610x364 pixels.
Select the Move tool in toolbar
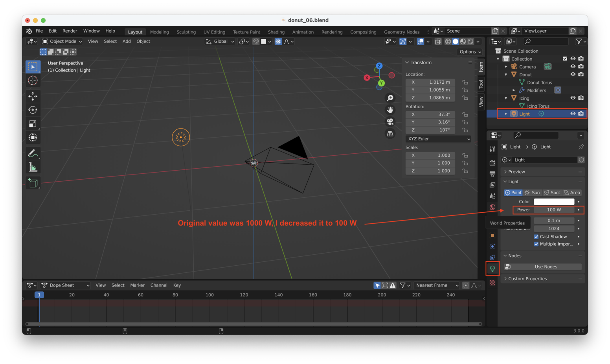[x=33, y=96]
